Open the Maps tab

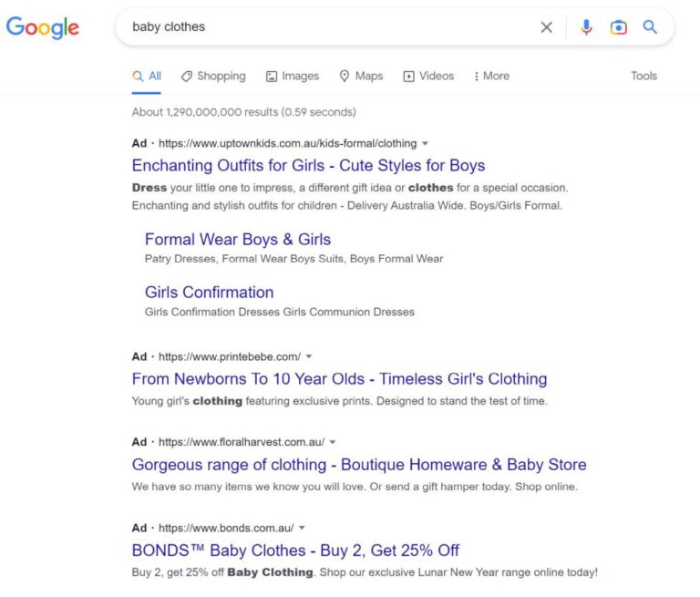[361, 77]
